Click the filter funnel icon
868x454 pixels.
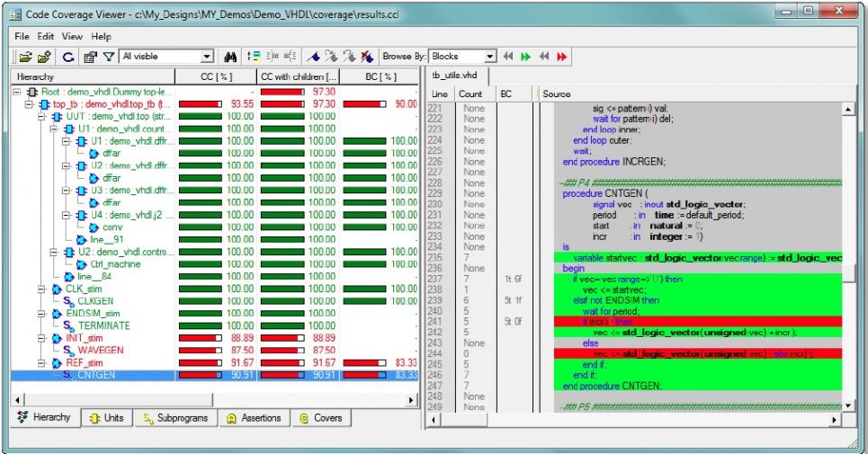(109, 57)
